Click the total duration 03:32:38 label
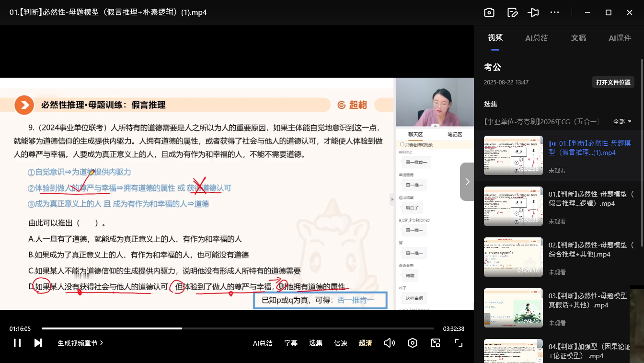This screenshot has width=644, height=363. coord(453,329)
